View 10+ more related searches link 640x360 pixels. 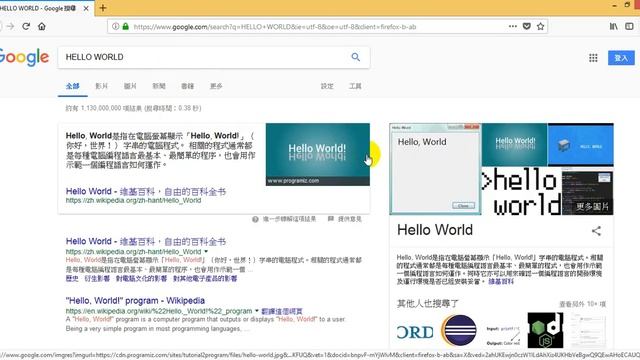pyautogui.click(x=582, y=304)
